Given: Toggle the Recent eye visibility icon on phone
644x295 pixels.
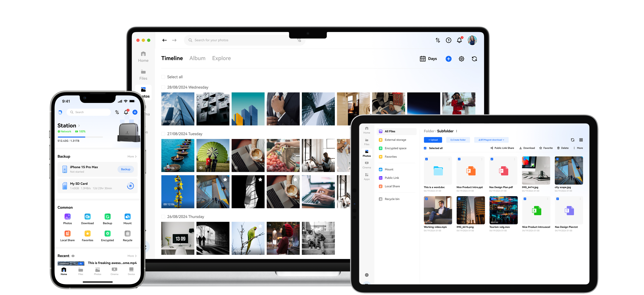Looking at the screenshot, I should click(x=73, y=256).
